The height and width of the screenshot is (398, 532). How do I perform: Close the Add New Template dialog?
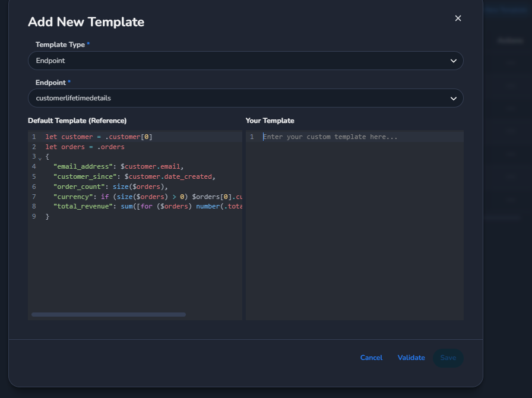pyautogui.click(x=458, y=18)
